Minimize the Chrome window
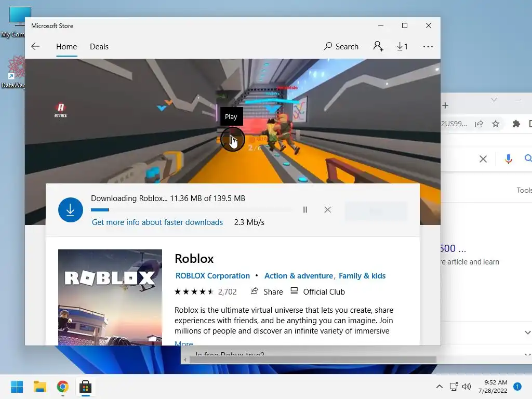 [x=518, y=100]
